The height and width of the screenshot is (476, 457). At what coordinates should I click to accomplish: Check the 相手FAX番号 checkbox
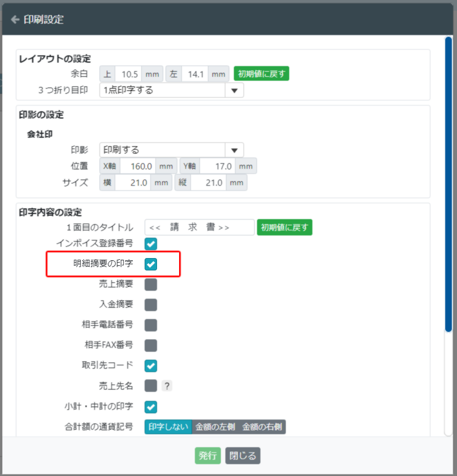150,345
